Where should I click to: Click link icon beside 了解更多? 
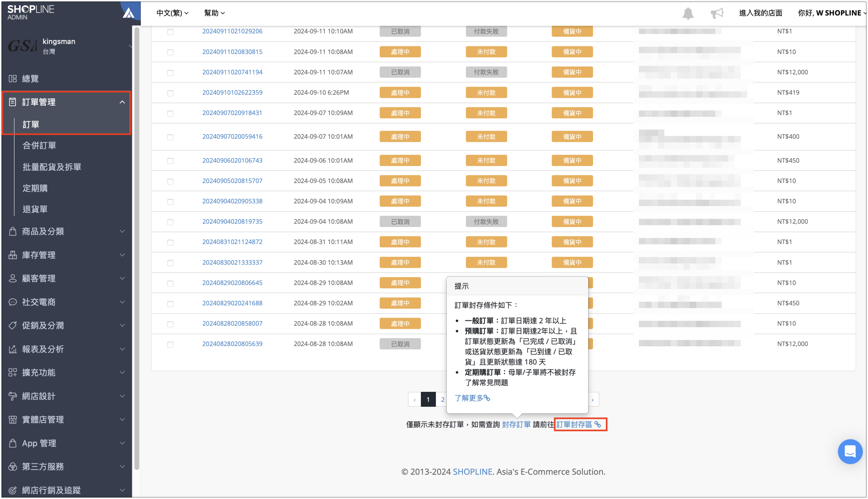(x=487, y=398)
